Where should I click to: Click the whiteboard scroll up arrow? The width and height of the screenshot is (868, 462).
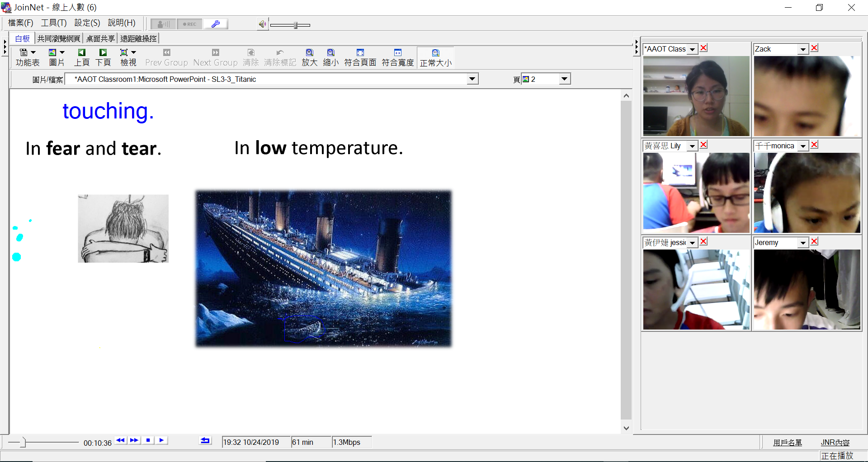[x=626, y=95]
